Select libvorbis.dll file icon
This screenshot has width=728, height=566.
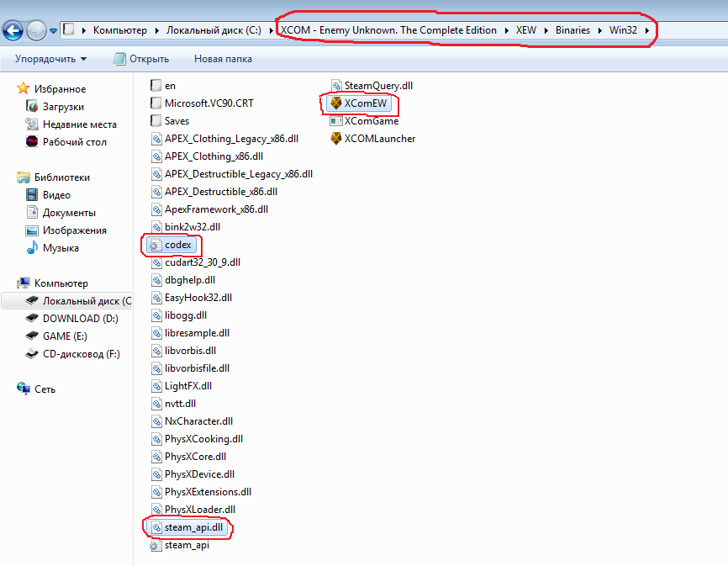(x=156, y=351)
